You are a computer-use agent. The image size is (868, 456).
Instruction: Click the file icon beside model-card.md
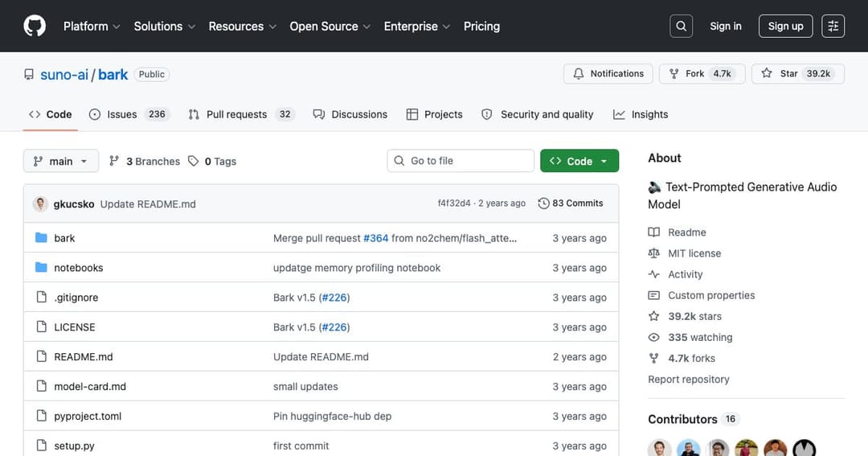(42, 386)
